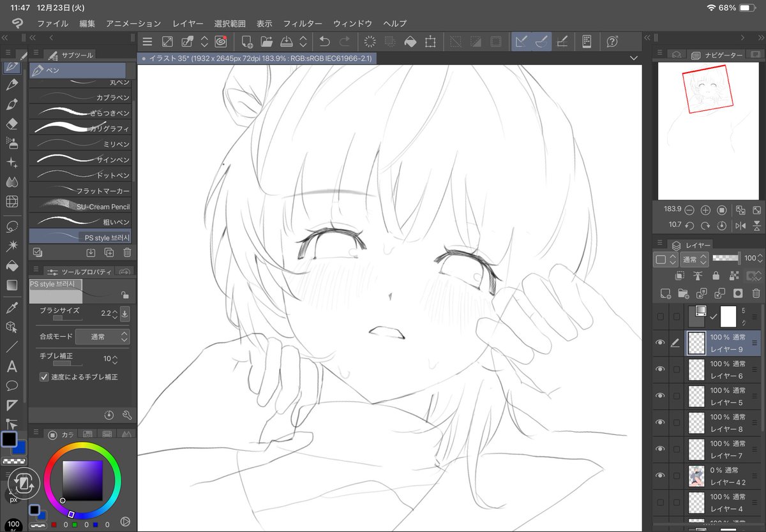The height and width of the screenshot is (532, 766).
Task: Expand the canvas tab list chevron
Action: tap(633, 58)
